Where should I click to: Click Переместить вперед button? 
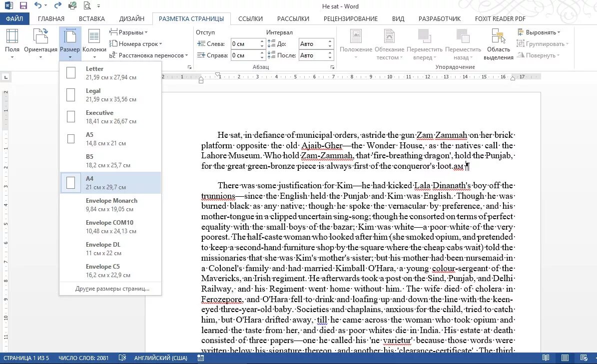[x=425, y=44]
